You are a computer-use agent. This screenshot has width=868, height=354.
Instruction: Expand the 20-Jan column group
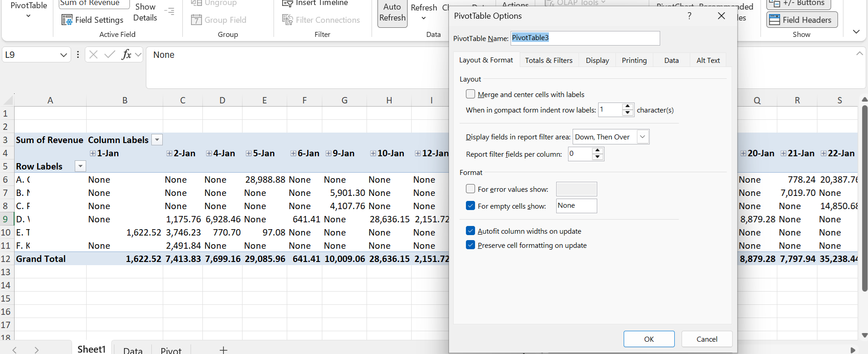click(743, 154)
